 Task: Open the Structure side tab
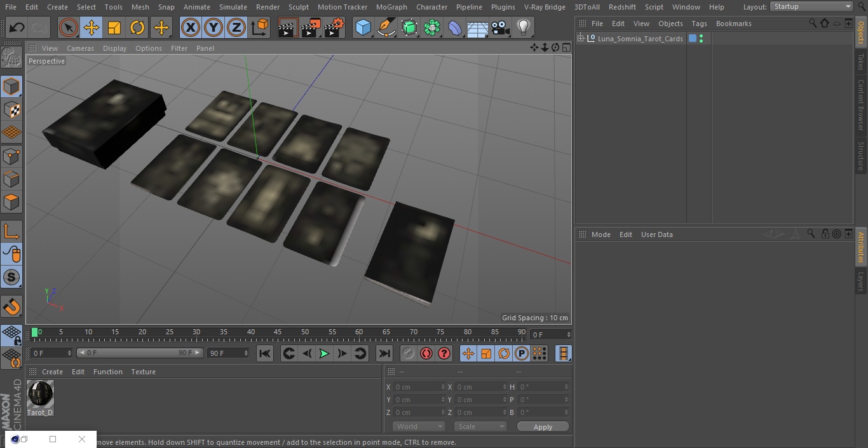pyautogui.click(x=861, y=156)
